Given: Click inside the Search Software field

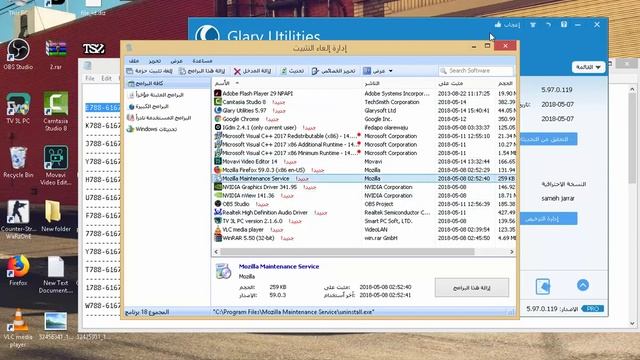Looking at the screenshot, I should [476, 71].
